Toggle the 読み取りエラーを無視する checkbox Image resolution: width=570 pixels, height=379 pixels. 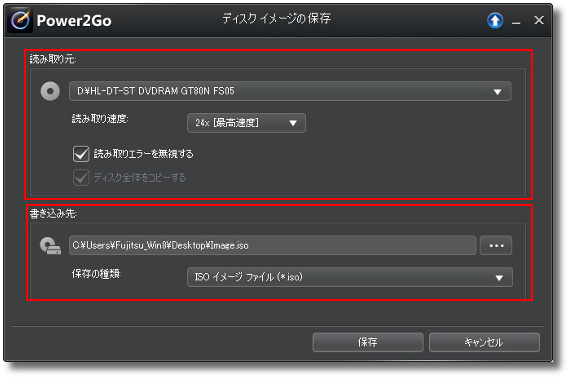(81, 154)
